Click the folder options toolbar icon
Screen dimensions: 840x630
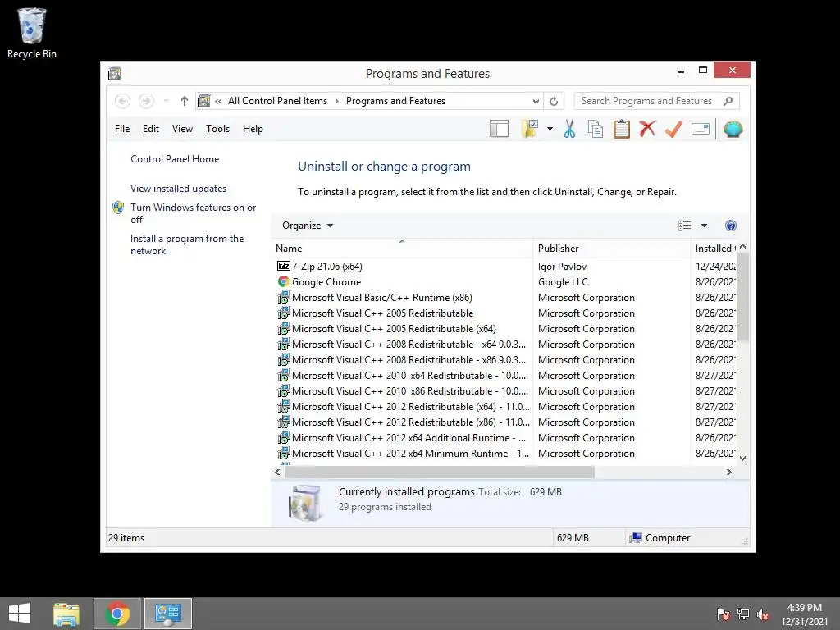[530, 129]
